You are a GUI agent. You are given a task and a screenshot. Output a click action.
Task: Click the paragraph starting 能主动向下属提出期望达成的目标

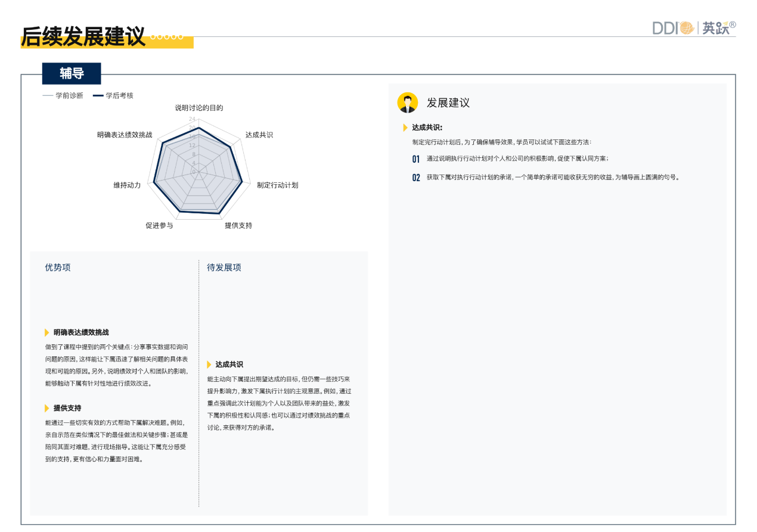coord(278,403)
